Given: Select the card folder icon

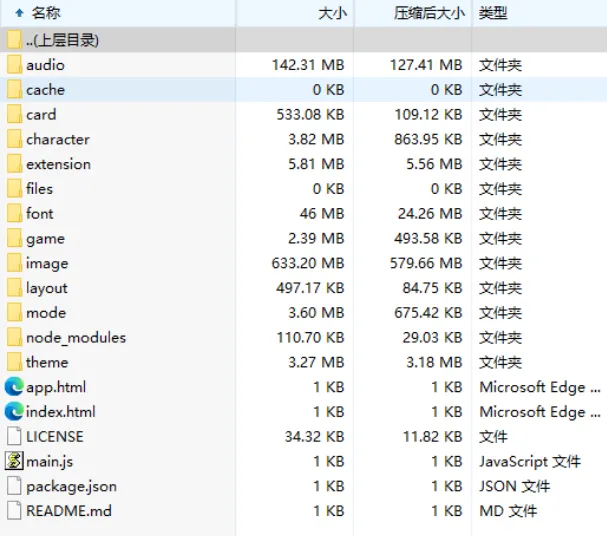Looking at the screenshot, I should pyautogui.click(x=14, y=114).
